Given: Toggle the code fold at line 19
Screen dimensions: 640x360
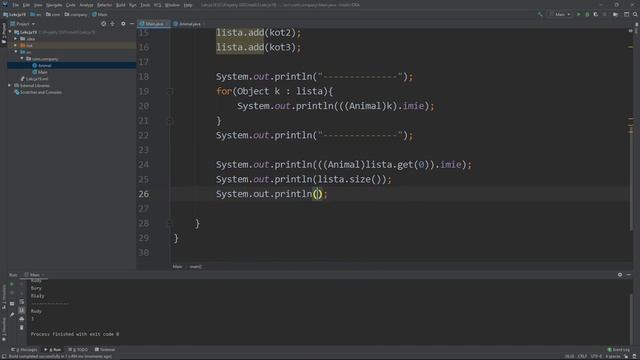Looking at the screenshot, I should pyautogui.click(x=170, y=91).
